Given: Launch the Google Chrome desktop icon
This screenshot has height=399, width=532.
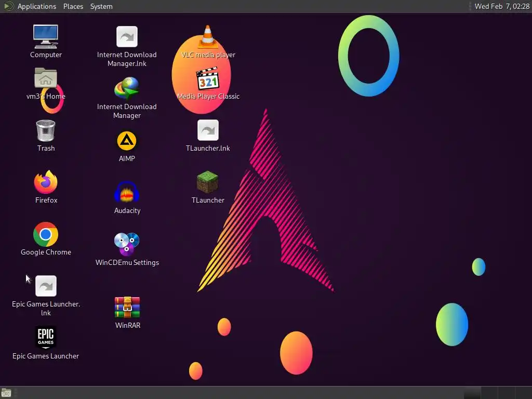Looking at the screenshot, I should (x=46, y=234).
